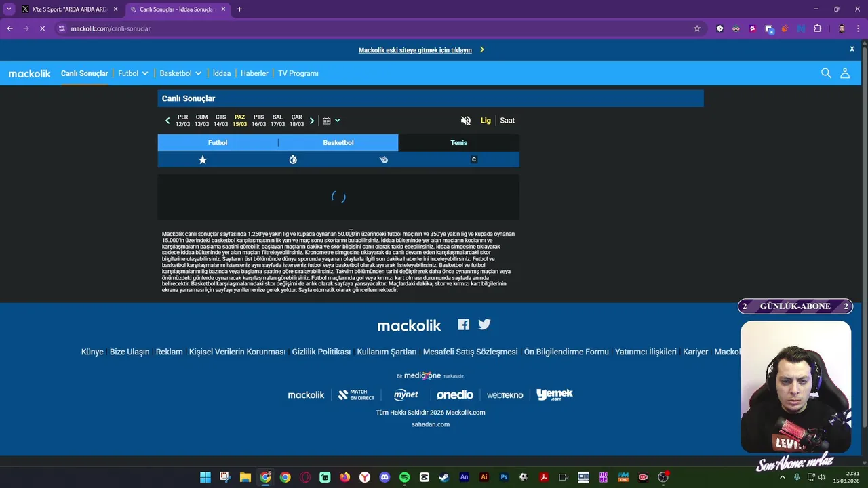Open TV Programı navigation item
This screenshot has width=868, height=488.
(x=298, y=73)
